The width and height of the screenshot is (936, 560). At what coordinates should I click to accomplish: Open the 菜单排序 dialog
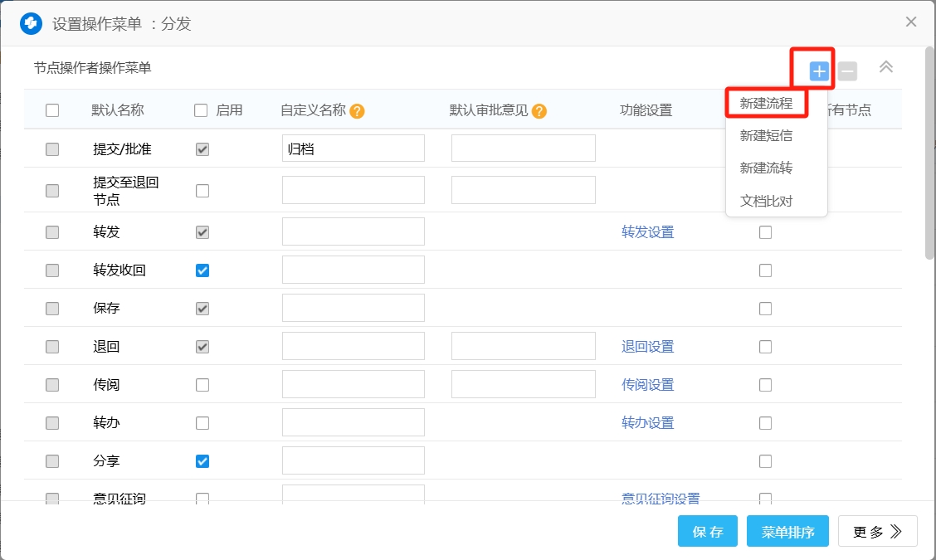(x=787, y=532)
